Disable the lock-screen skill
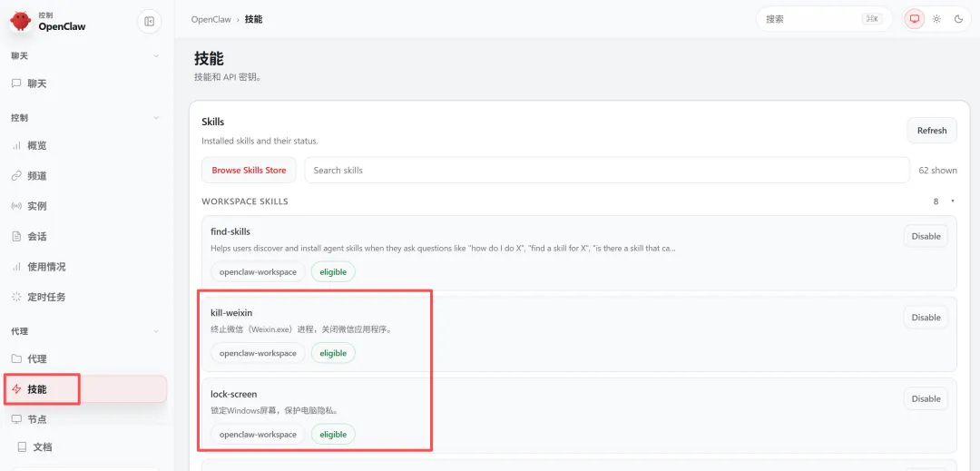 click(x=926, y=398)
